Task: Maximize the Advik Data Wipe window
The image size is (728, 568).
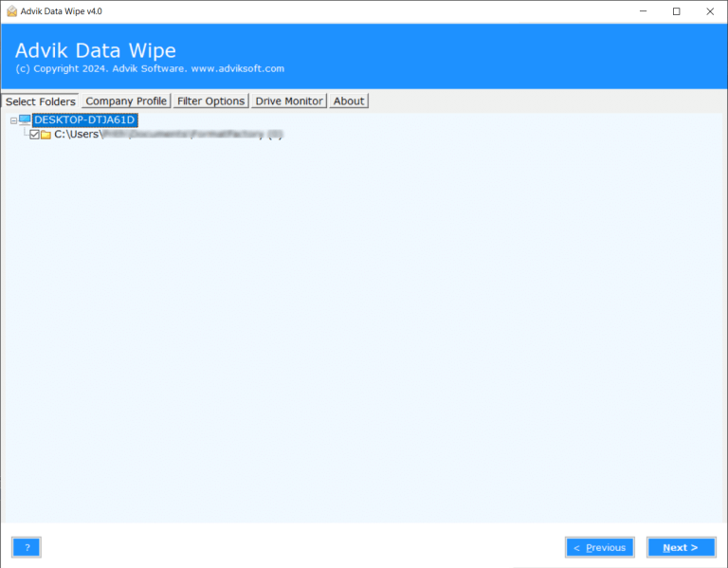Action: tap(677, 11)
